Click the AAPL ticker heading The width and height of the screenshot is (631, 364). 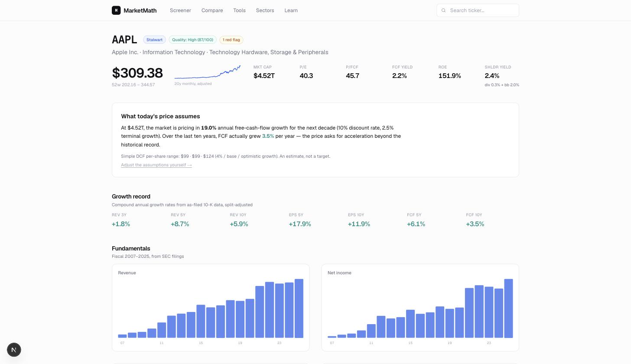click(x=124, y=40)
